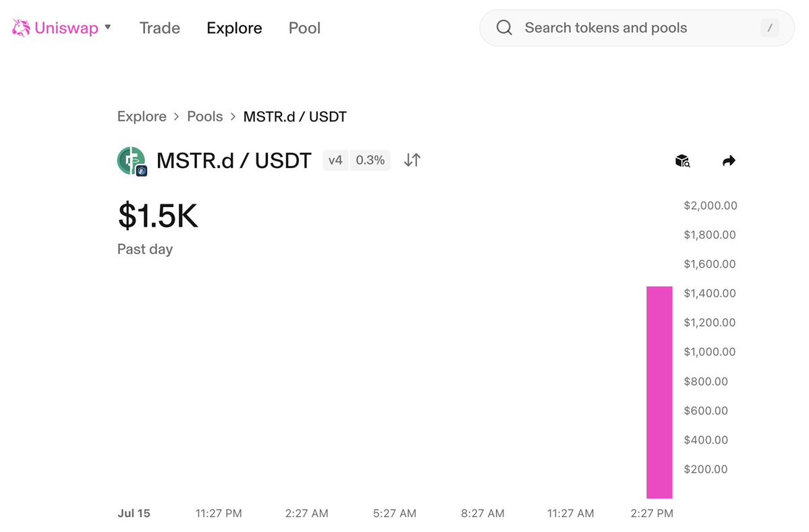The width and height of the screenshot is (809, 532).
Task: Click the $1,800.00 axis label
Action: point(710,235)
